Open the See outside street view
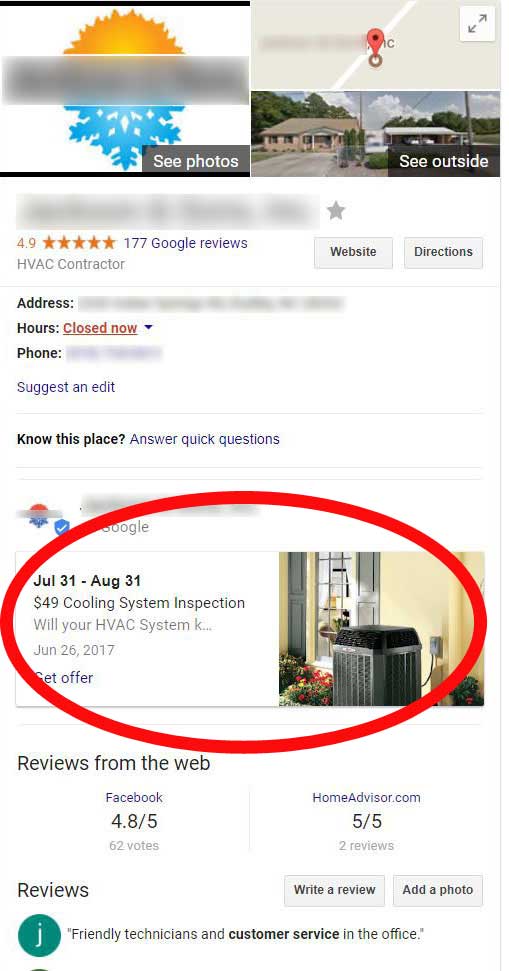509x971 pixels. click(x=375, y=134)
